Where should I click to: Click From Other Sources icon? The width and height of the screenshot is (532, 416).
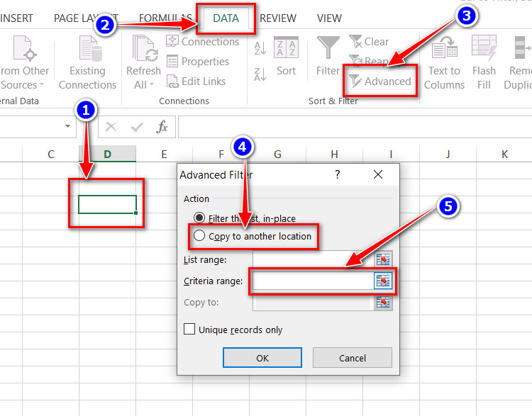24,48
